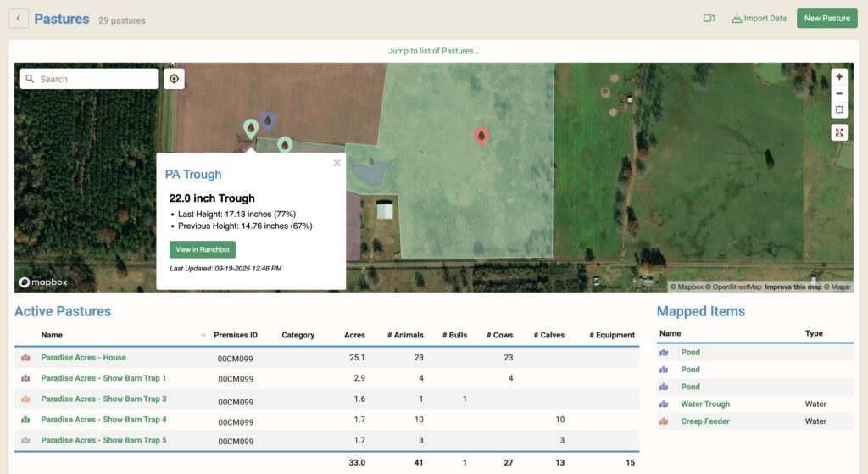Screen dimensions: 868x474
Task: Enter fullscreen map using expand icon
Action: click(839, 132)
